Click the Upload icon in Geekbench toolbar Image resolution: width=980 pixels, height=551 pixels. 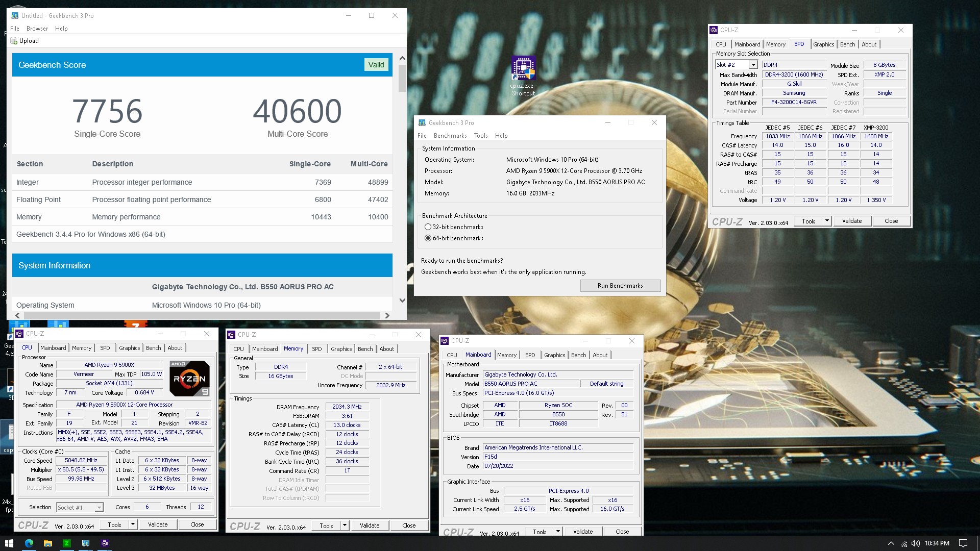(14, 41)
